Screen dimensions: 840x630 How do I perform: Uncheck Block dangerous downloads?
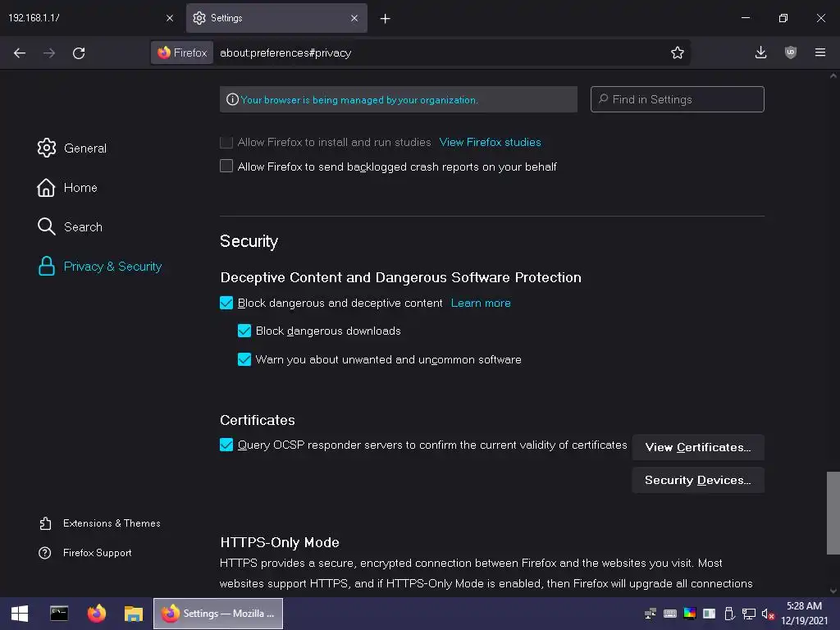tap(244, 331)
